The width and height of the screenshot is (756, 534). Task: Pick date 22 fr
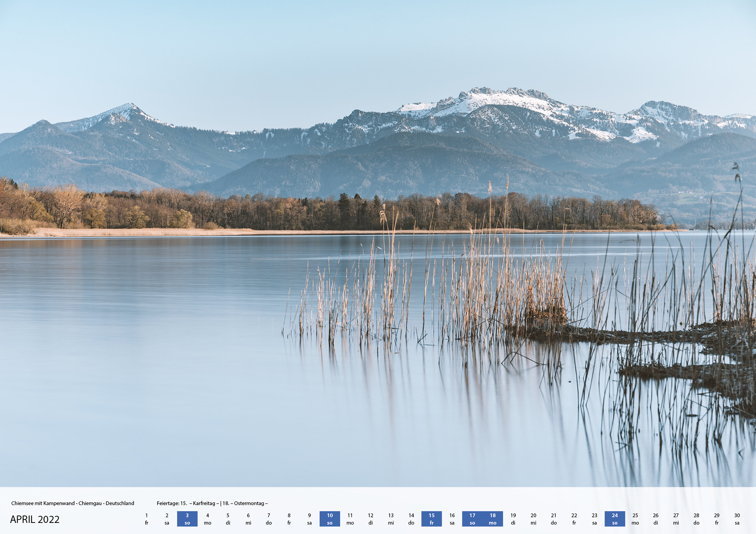pyautogui.click(x=574, y=519)
